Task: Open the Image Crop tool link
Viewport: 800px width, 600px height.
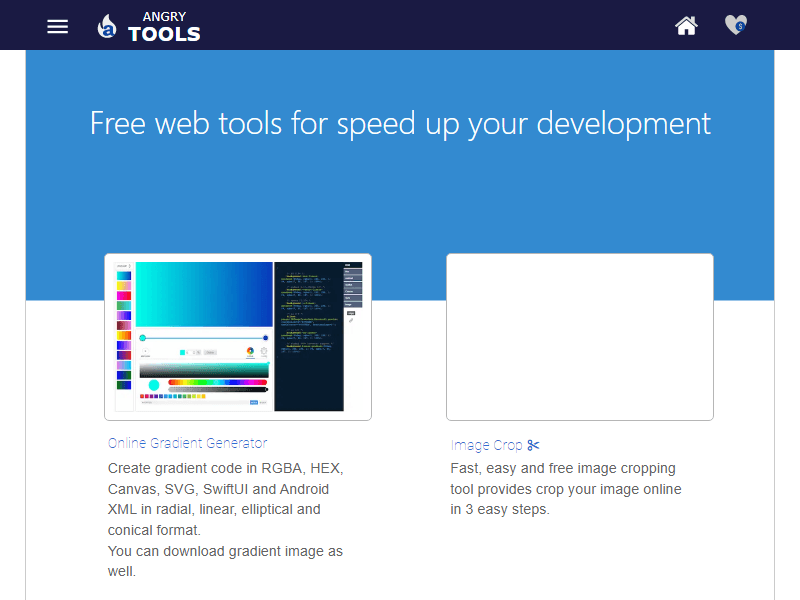Action: click(x=488, y=444)
